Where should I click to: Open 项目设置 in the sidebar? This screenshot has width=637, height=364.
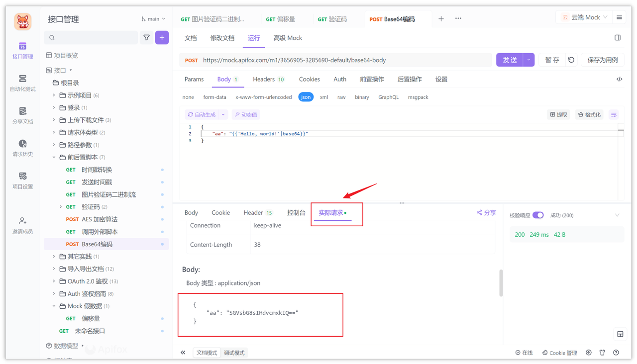coord(22,181)
